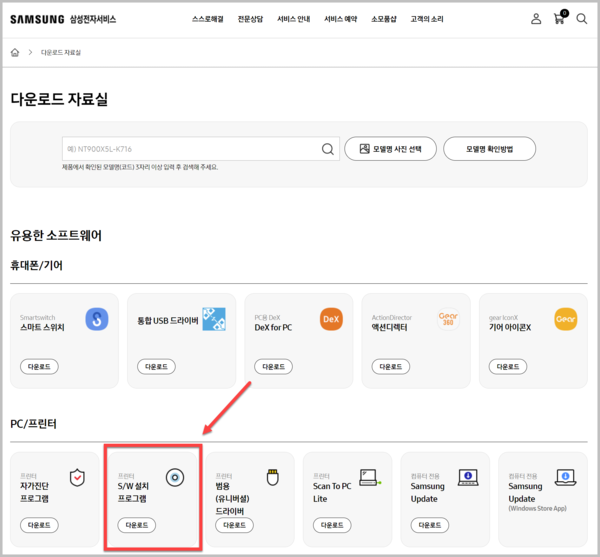The image size is (600, 557).
Task: Download 범용(유니버설) 드라이버
Action: pos(234,525)
